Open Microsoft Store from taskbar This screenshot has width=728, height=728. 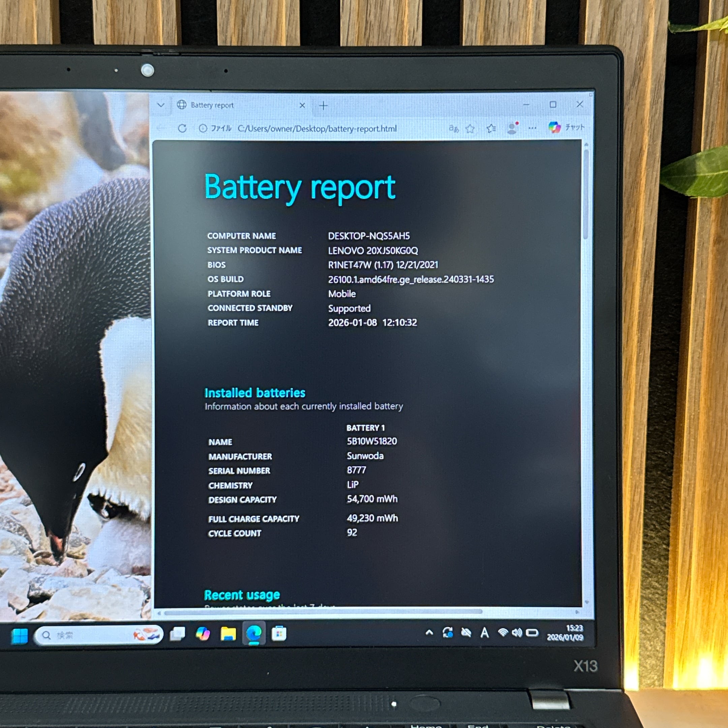tap(279, 633)
